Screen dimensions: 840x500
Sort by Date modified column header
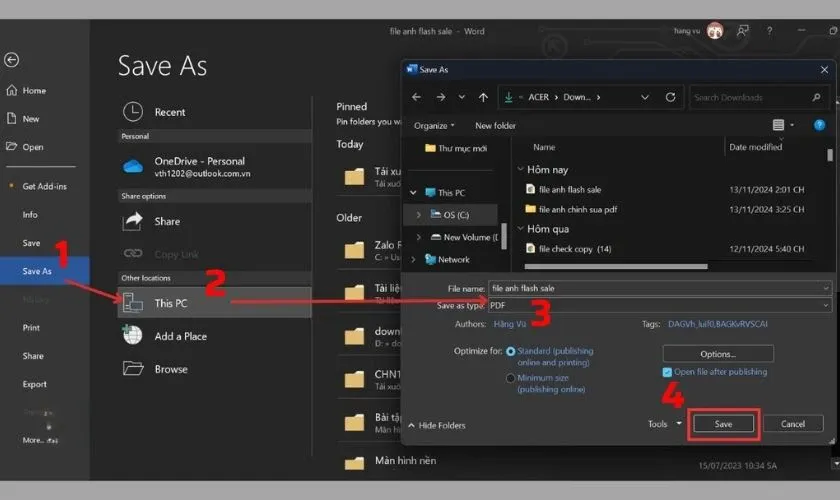(x=755, y=147)
